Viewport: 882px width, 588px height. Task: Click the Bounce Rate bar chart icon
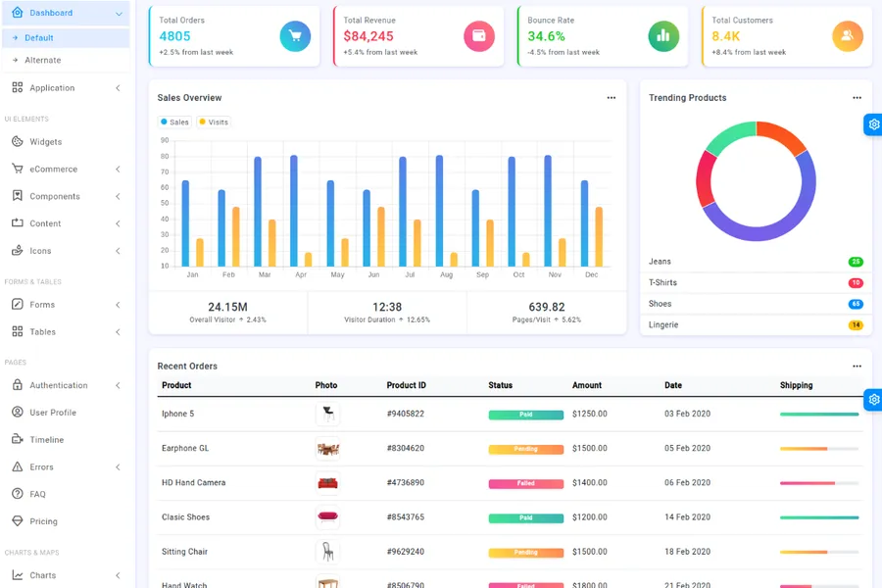[x=663, y=36]
